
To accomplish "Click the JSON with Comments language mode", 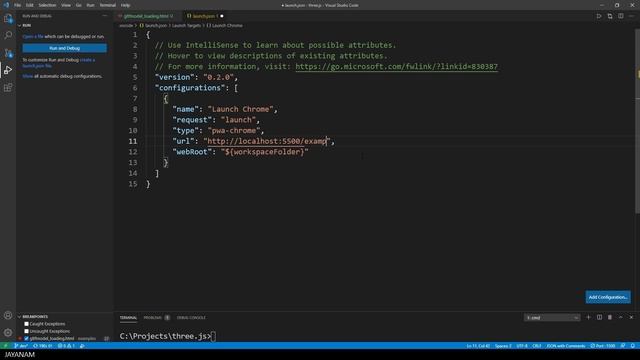I will [x=566, y=346].
